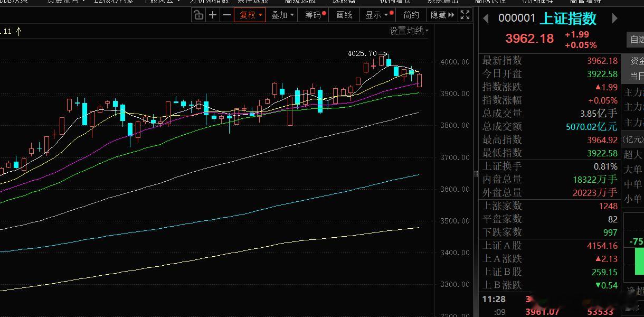Open the 高级选股 menu item
The width and height of the screenshot is (644, 317).
300,2
